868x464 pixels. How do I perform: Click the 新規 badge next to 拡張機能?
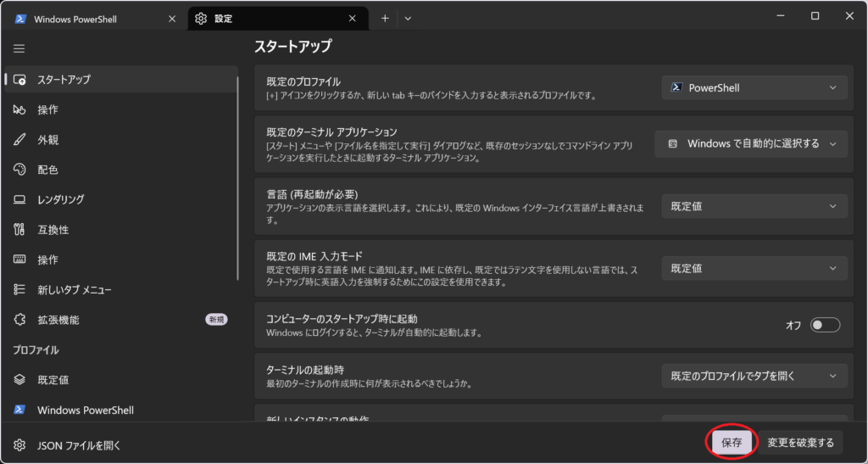tap(216, 320)
